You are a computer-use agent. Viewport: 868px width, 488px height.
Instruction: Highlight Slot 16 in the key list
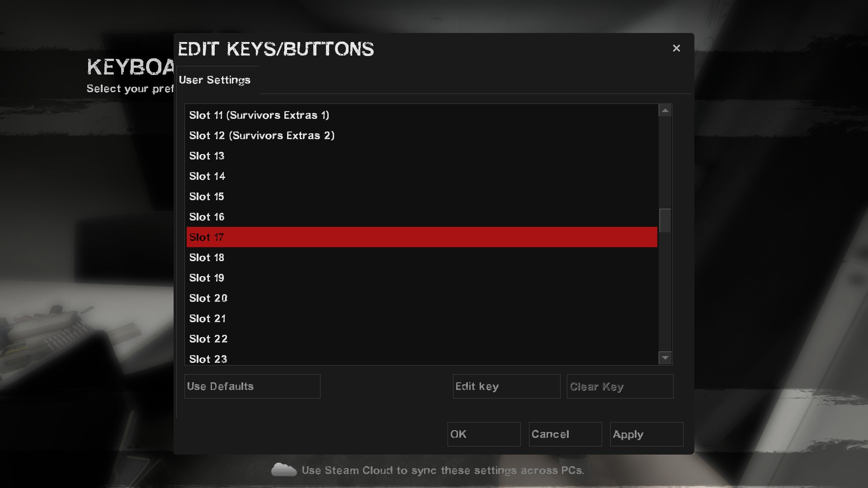tap(207, 217)
